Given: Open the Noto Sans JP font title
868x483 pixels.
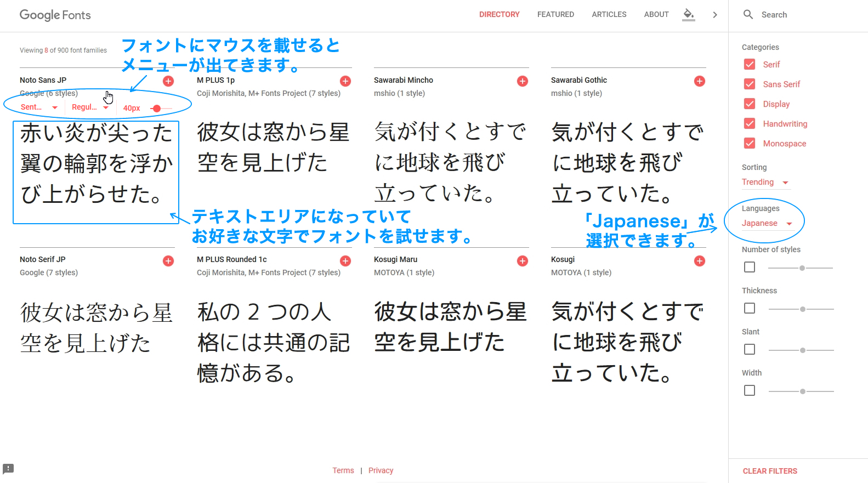Looking at the screenshot, I should point(43,80).
